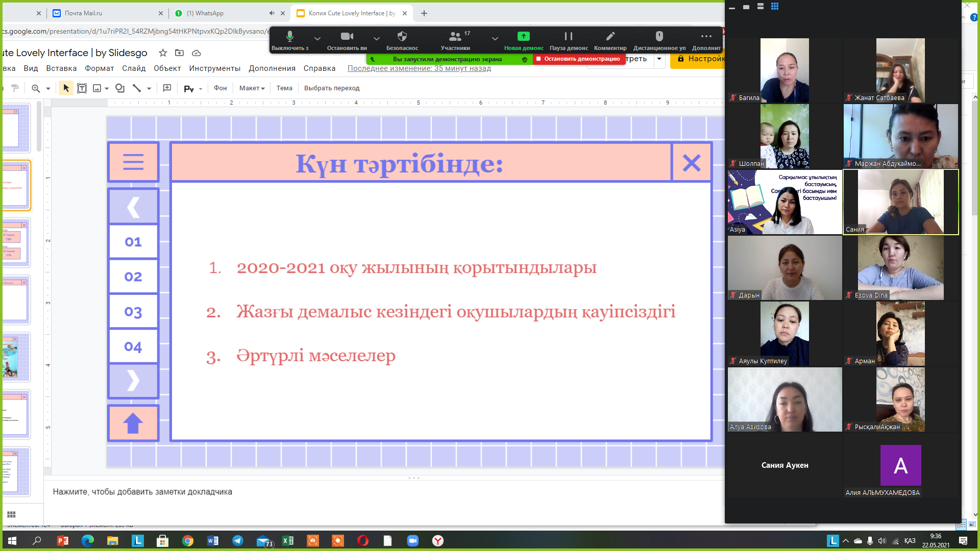Expand the zoom level dropdown arrow
Viewport: 980px width, 551px height.
[48, 89]
